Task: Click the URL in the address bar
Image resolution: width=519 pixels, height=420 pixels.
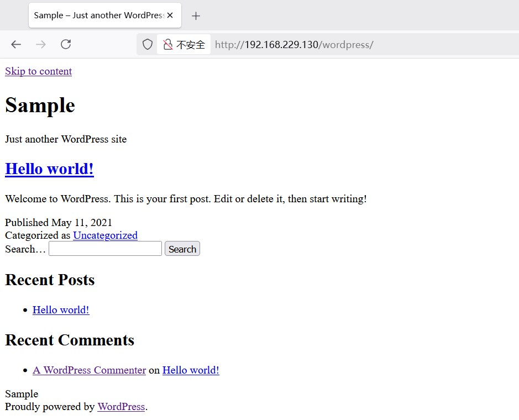Action: pos(294,45)
